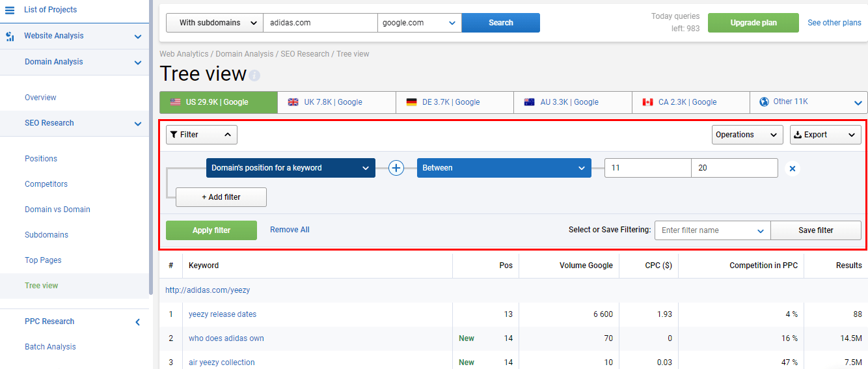868x369 pixels.
Task: Click the lower bound field showing 11
Action: (x=648, y=168)
